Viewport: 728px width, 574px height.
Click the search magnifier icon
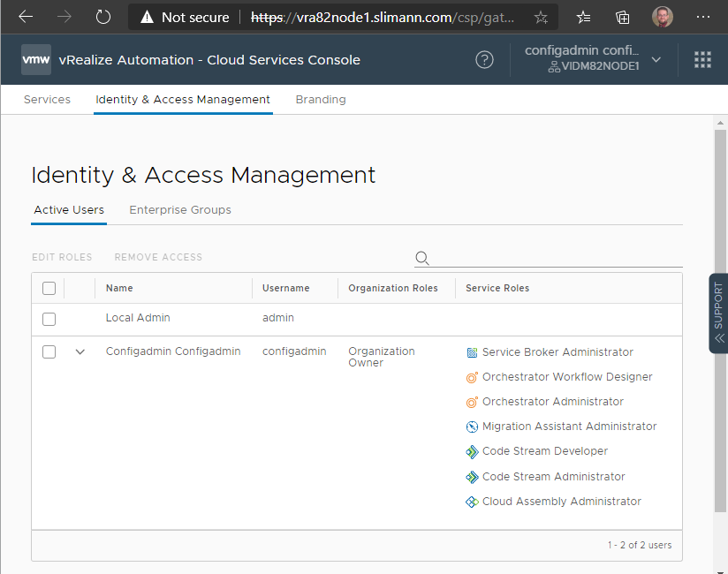coord(422,258)
